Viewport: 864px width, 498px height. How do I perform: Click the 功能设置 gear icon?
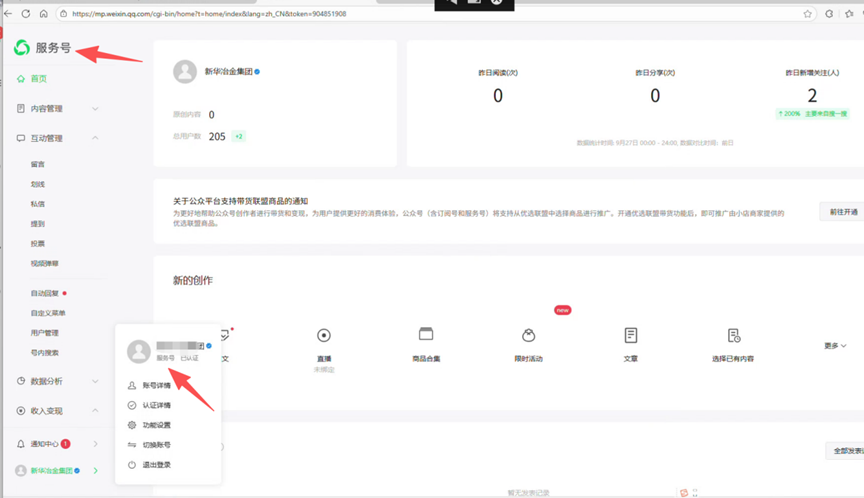(132, 425)
